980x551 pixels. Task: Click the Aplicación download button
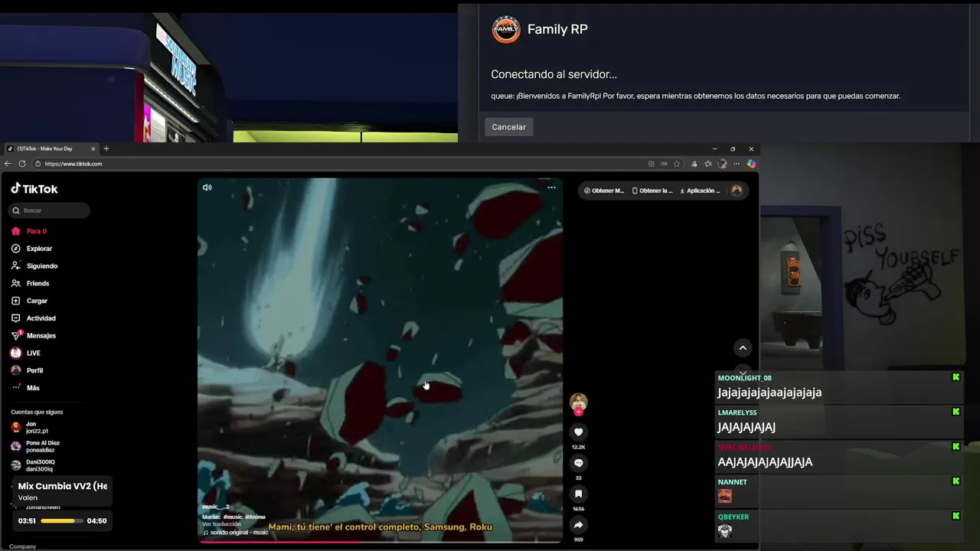pos(700,191)
